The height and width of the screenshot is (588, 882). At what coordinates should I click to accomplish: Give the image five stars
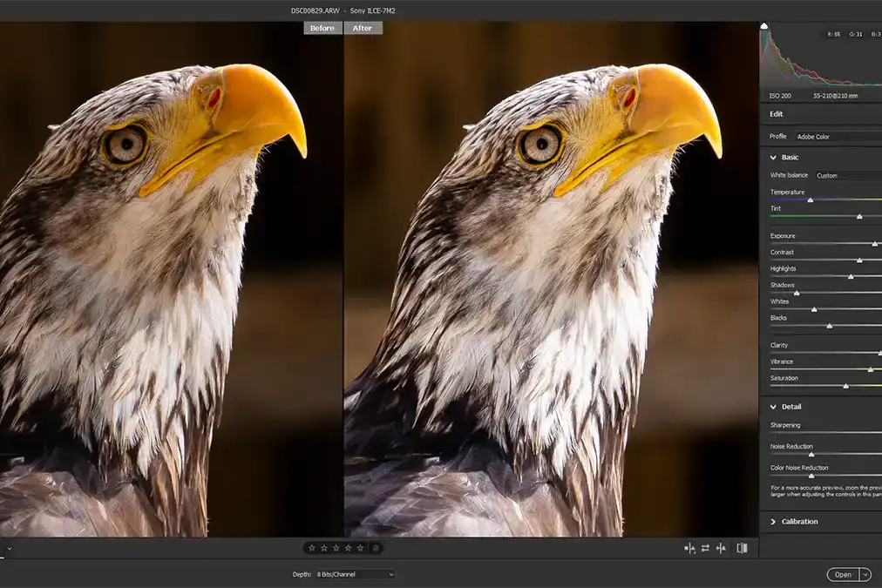click(x=361, y=548)
